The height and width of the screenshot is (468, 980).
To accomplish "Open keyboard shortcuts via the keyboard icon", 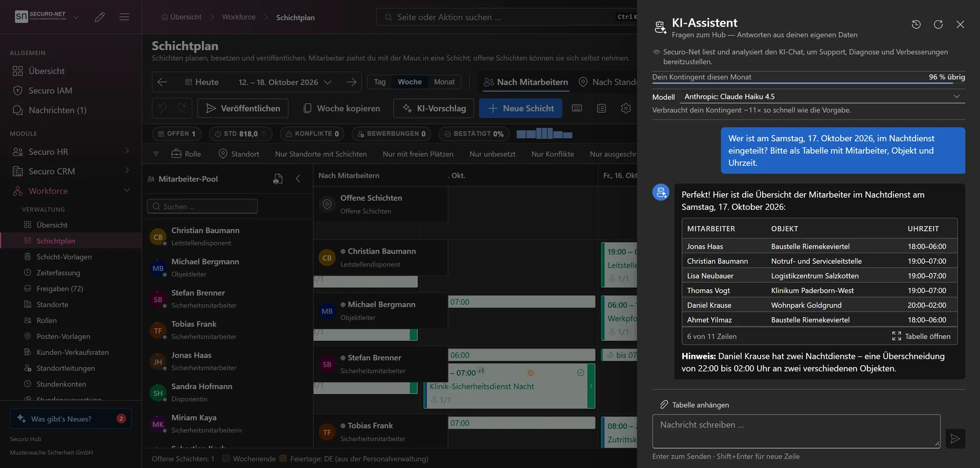I will pyautogui.click(x=577, y=108).
